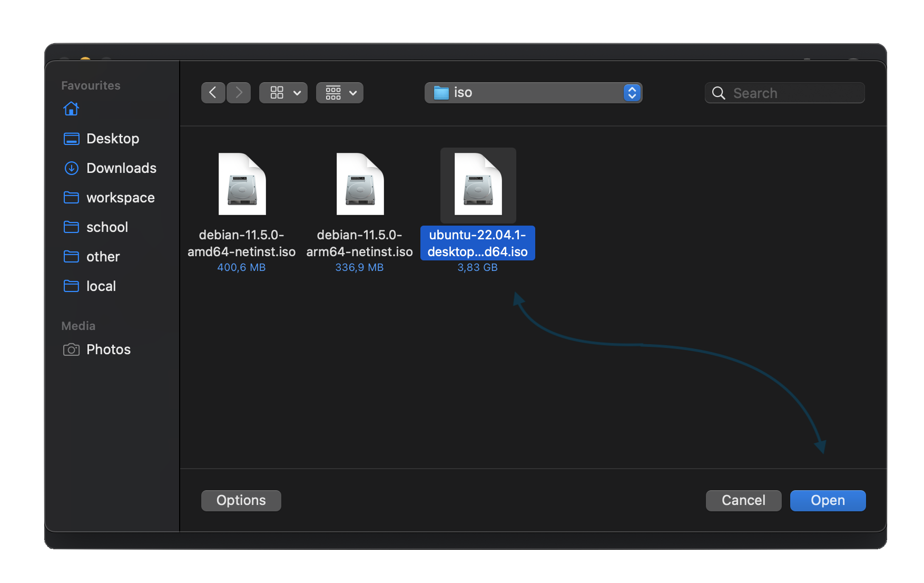Open the Desktop folder in sidebar
Viewport: 924px width, 583px height.
[x=112, y=139]
